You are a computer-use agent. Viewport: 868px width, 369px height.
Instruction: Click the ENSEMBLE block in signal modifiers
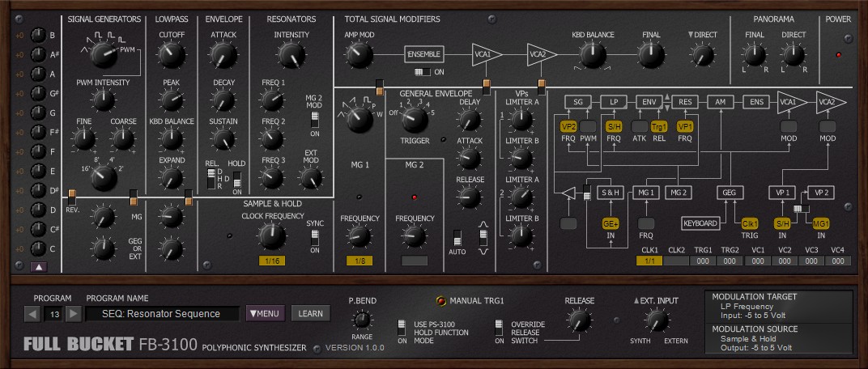[424, 54]
